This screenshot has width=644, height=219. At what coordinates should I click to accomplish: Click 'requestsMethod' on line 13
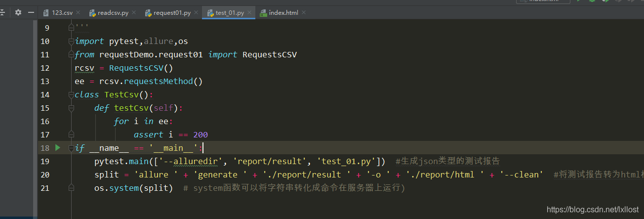(x=159, y=81)
